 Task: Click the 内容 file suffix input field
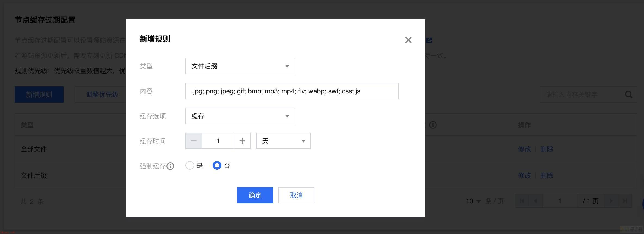[x=292, y=91]
